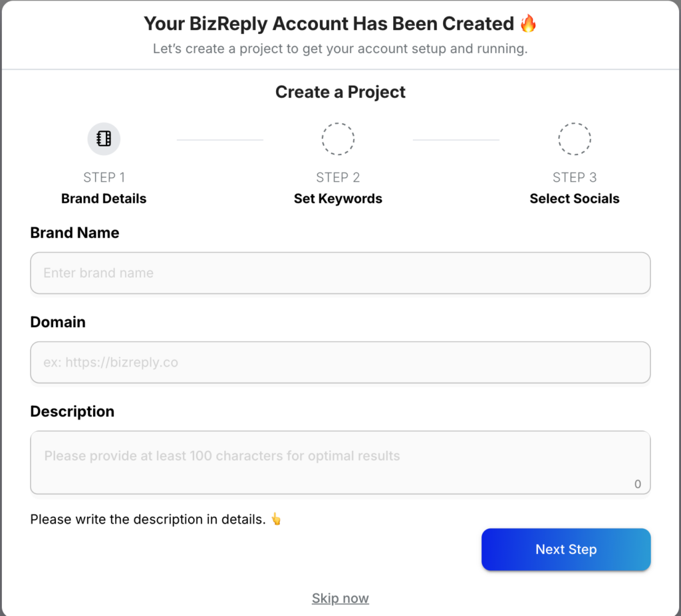681x616 pixels.
Task: Click the Skip now link
Action: [340, 598]
